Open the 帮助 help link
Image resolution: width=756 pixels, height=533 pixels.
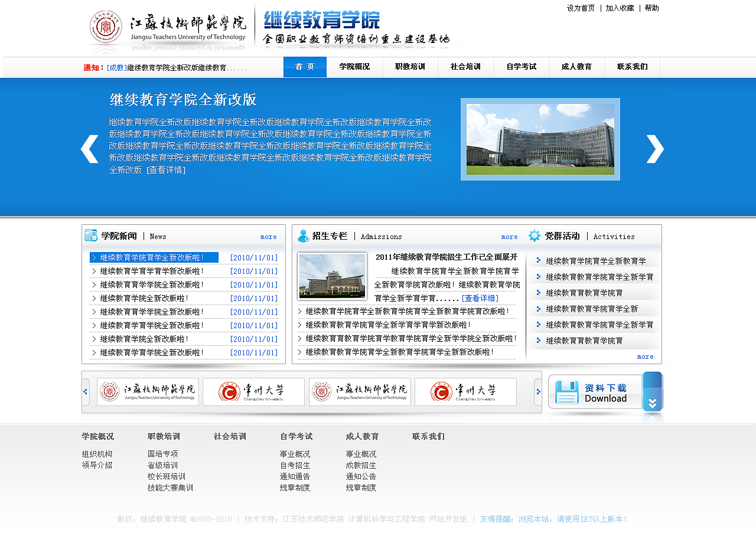click(652, 8)
